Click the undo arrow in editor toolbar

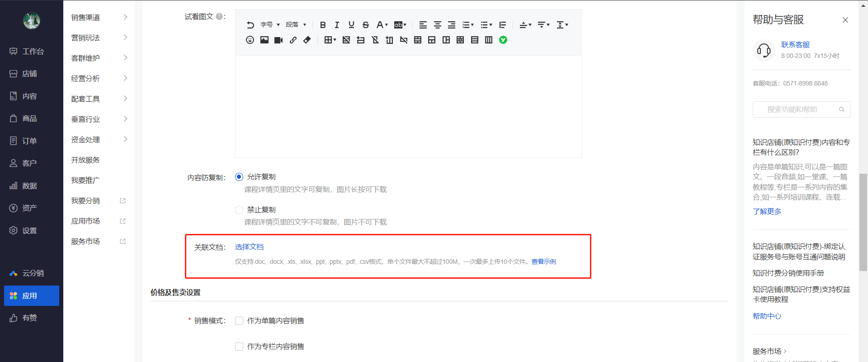pos(250,25)
